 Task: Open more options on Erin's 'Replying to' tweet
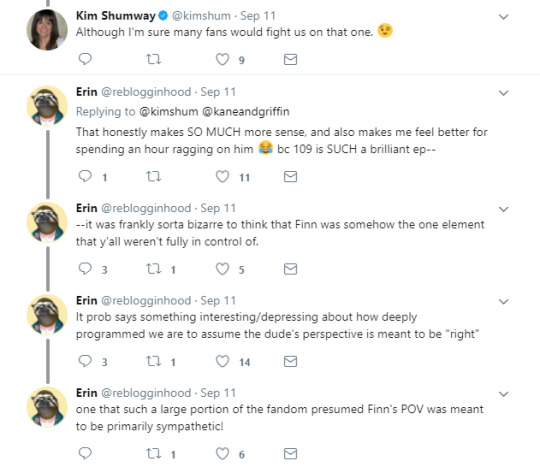503,93
